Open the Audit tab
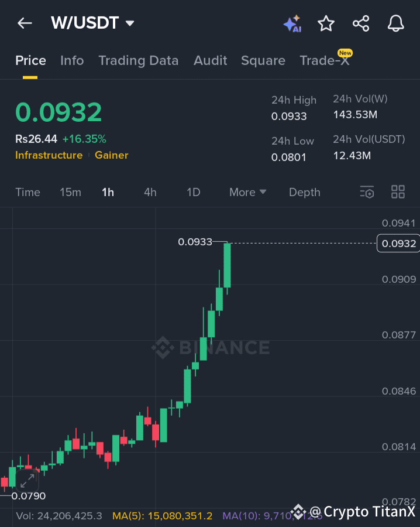This screenshot has height=527, width=420. 211,60
